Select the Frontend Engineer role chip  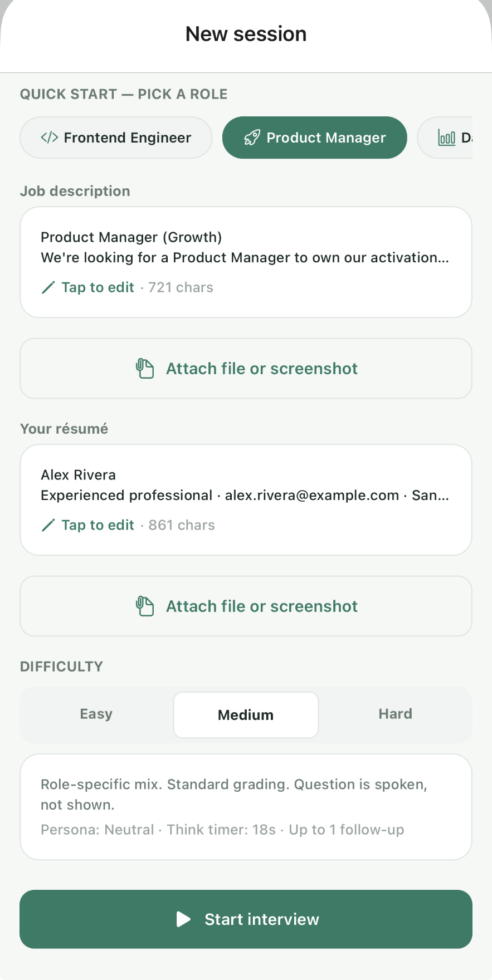[116, 138]
